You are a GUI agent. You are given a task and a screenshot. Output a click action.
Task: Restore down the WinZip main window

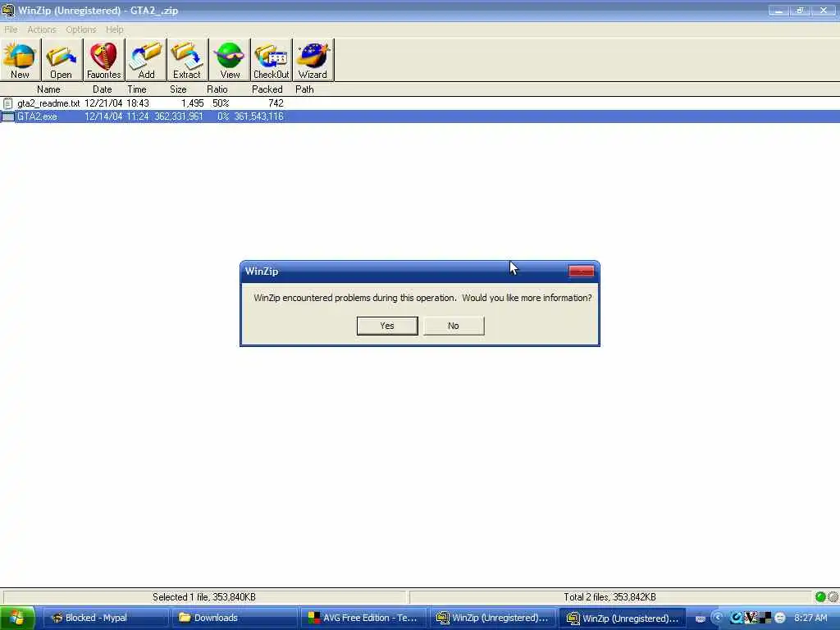(x=801, y=10)
